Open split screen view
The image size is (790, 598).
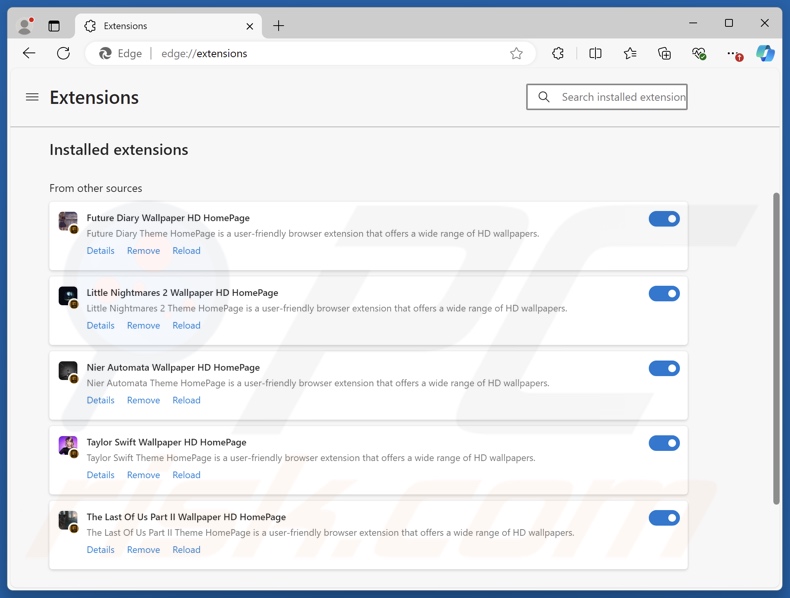[x=595, y=54]
